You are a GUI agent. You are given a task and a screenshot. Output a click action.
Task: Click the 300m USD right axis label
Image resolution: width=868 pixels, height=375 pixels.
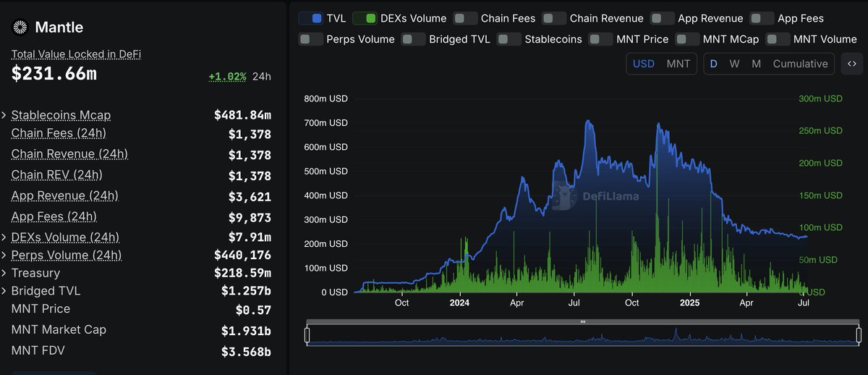(820, 98)
